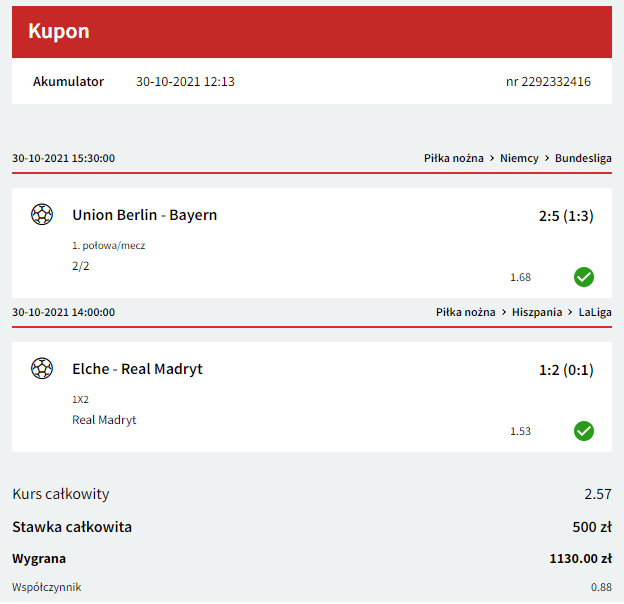Open the Union Berlin - Bayern match
The width and height of the screenshot is (624, 604).
[x=144, y=215]
